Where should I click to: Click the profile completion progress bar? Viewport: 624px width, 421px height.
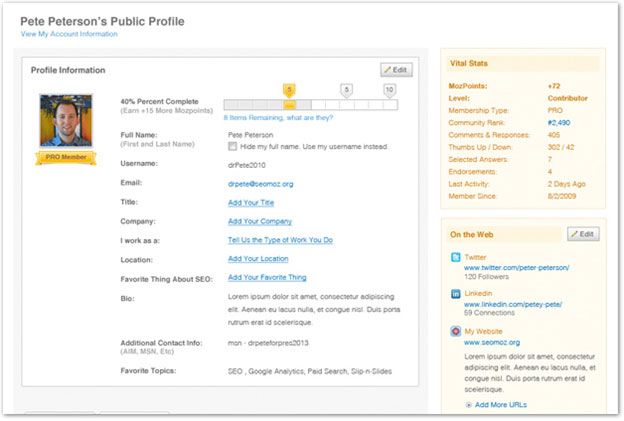[310, 104]
